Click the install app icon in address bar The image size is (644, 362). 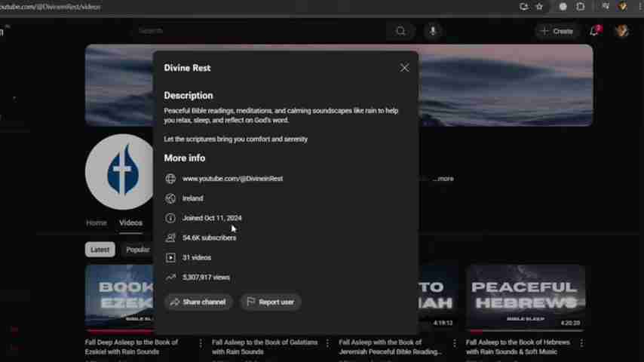[x=523, y=7]
